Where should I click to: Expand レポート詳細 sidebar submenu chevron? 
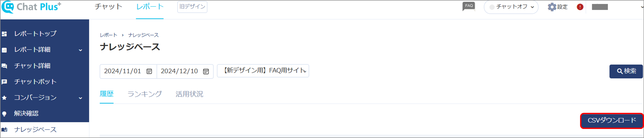coord(81,50)
